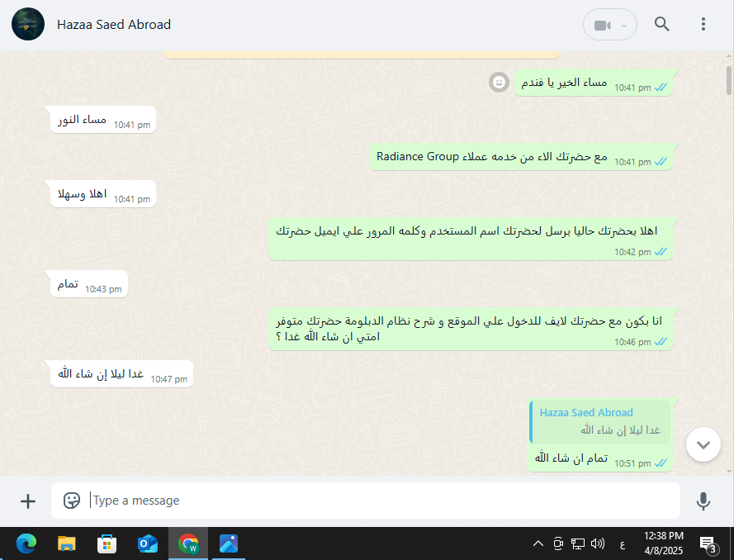This screenshot has height=560, width=734.
Task: Click the Hazaa Saed Abroad contact name
Action: pos(114,24)
